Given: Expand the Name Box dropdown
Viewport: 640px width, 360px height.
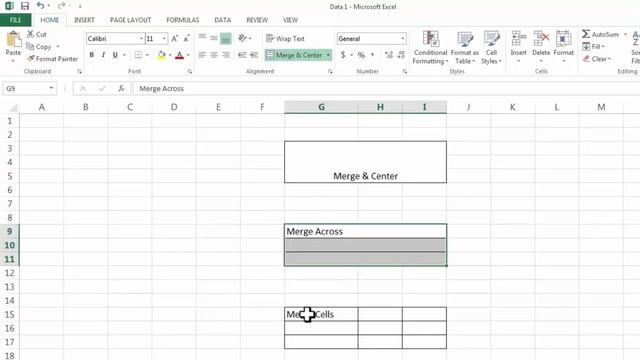Looking at the screenshot, I should tap(51, 88).
